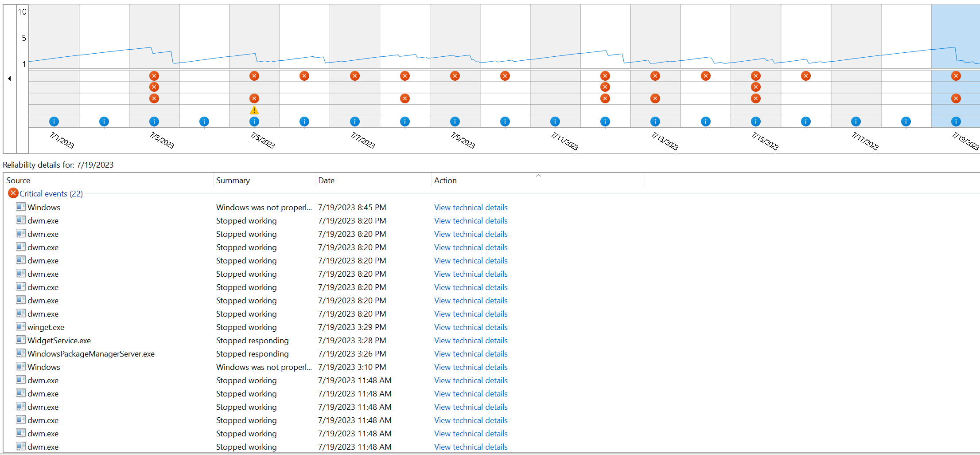Click the 'Stopped responding' summary for WidgetService.exe
The image size is (980, 455).
coord(252,341)
